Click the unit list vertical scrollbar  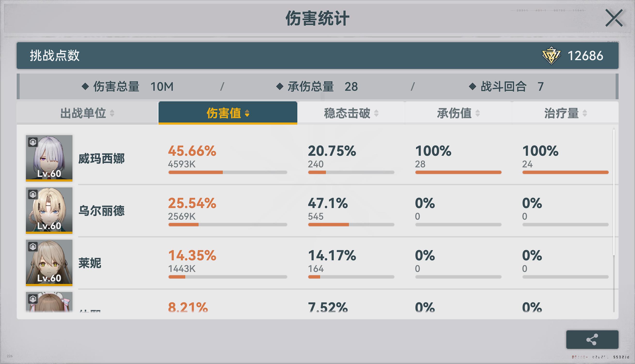pos(614,192)
